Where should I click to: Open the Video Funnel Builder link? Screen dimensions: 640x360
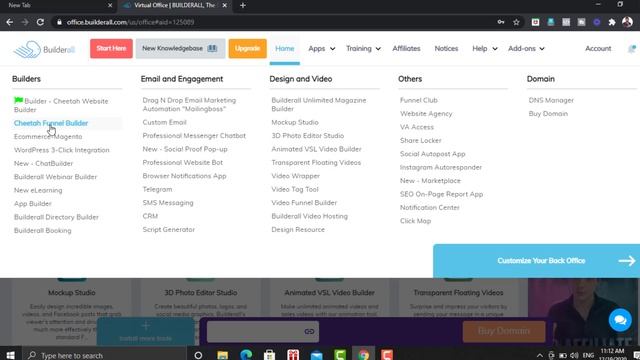tap(304, 202)
